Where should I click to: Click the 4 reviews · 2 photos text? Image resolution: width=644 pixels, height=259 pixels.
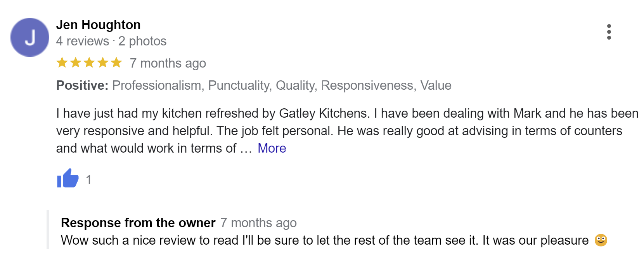click(x=111, y=41)
